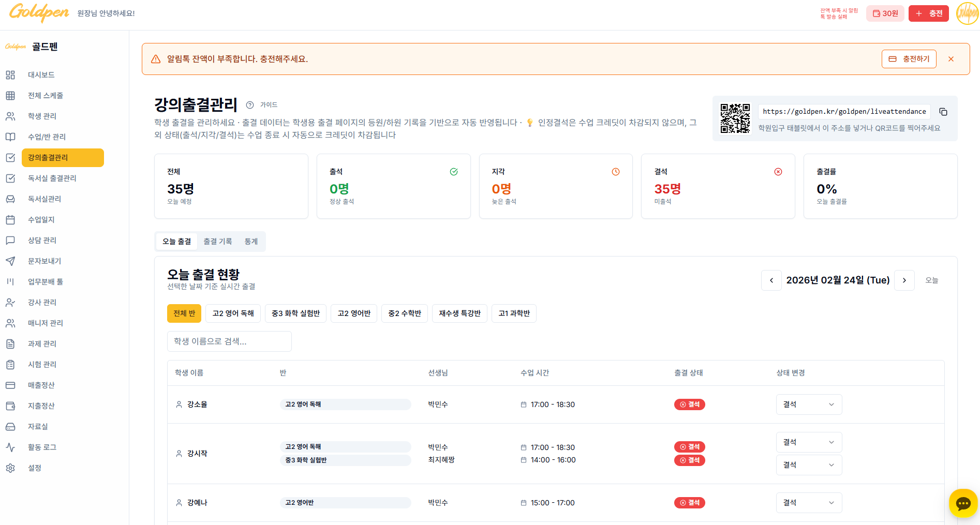The height and width of the screenshot is (525, 980).
Task: Click the QR code image
Action: pos(735,118)
